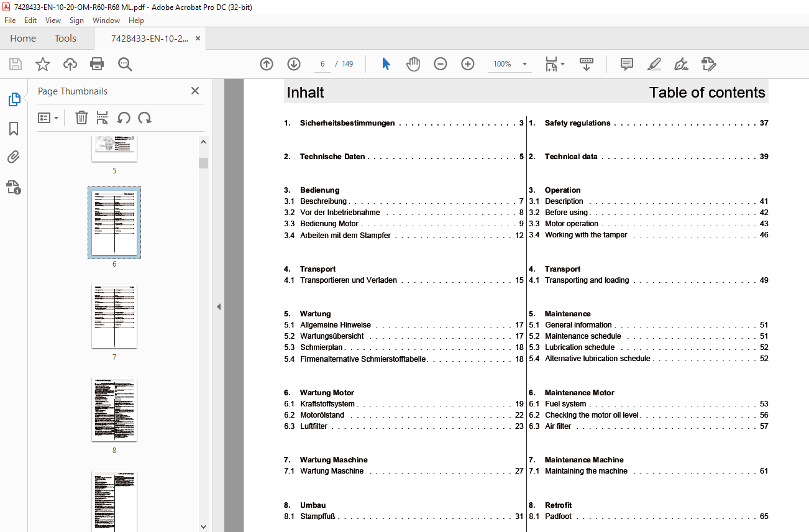Click '6.3 Air filter' entry
809x532 pixels.
(x=649, y=426)
